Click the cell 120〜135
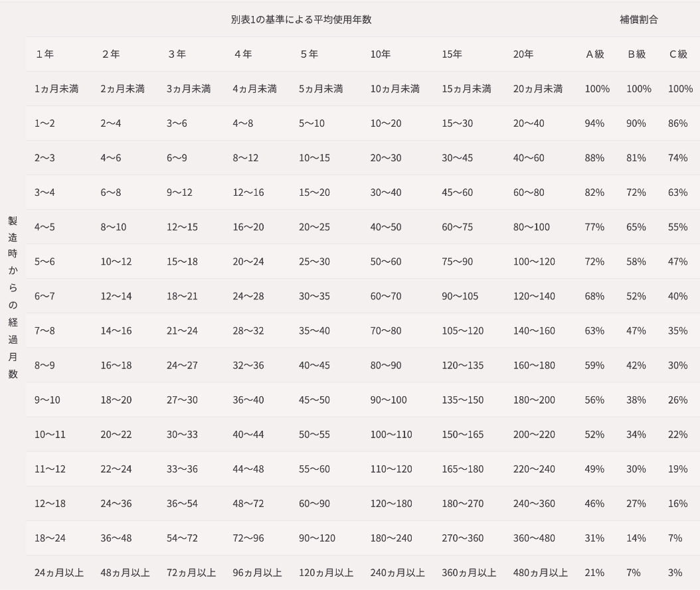700x590 pixels. (462, 366)
